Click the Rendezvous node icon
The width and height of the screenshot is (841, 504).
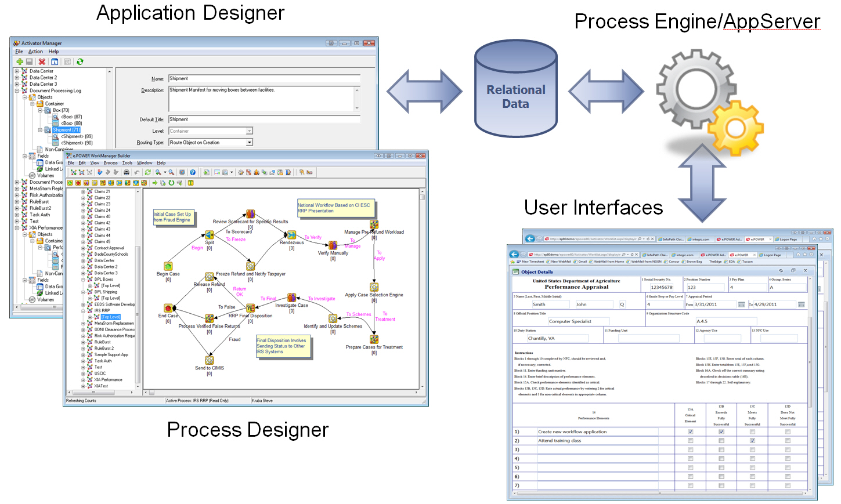pos(291,235)
